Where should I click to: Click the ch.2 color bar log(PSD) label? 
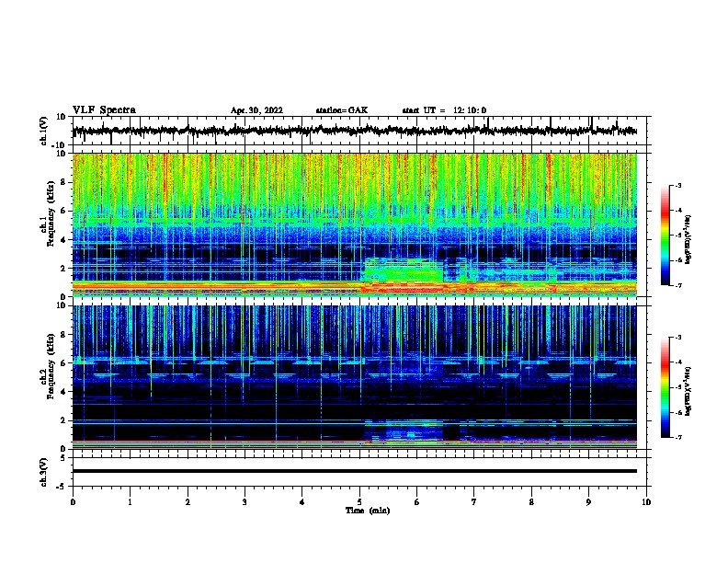pos(688,392)
